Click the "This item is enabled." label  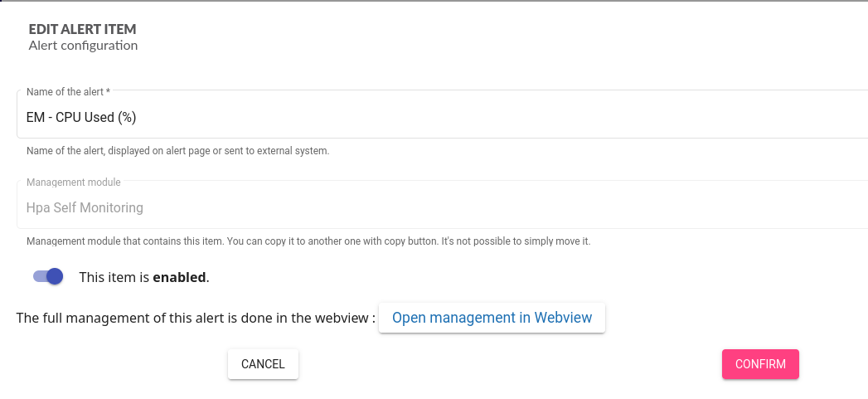pyautogui.click(x=143, y=278)
